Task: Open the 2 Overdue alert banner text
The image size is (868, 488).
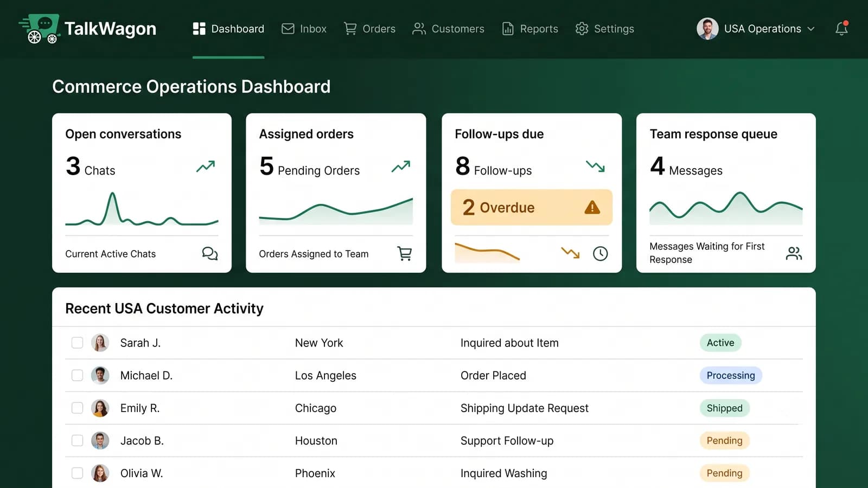Action: click(x=499, y=207)
